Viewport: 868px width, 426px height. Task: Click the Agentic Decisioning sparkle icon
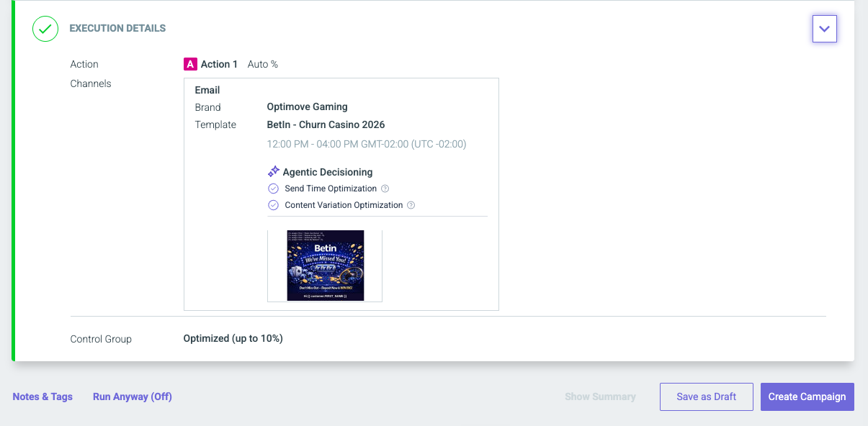click(274, 172)
